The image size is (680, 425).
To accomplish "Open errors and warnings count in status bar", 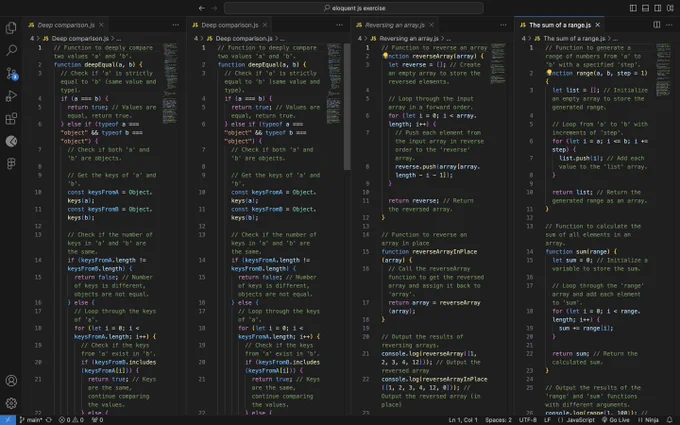I will (71, 420).
